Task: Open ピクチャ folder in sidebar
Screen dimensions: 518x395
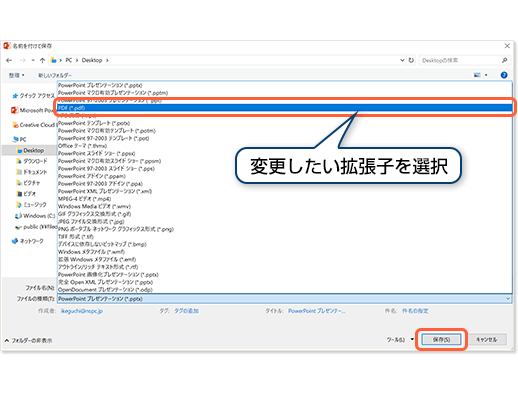Action: pos(28,183)
